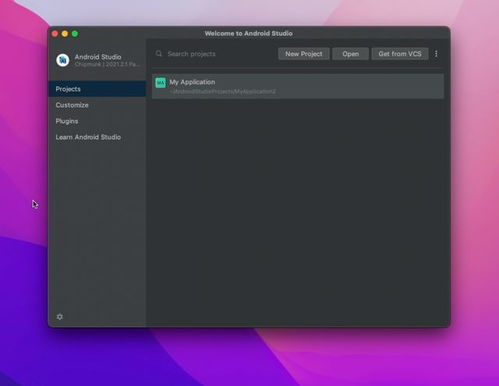This screenshot has width=499, height=386.
Task: Click the Open button
Action: pyautogui.click(x=350, y=54)
